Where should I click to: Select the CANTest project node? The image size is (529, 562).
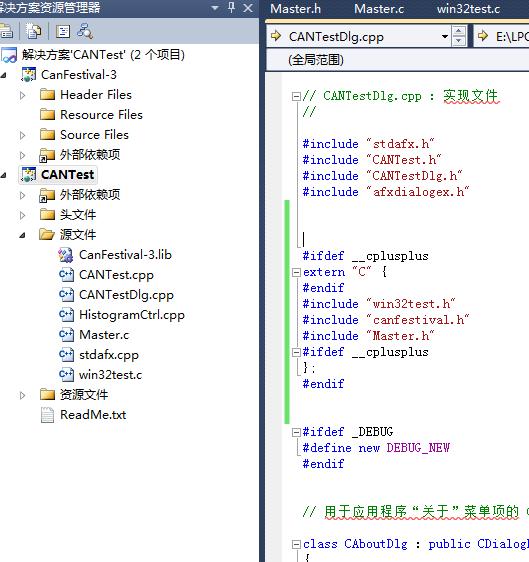[67, 175]
